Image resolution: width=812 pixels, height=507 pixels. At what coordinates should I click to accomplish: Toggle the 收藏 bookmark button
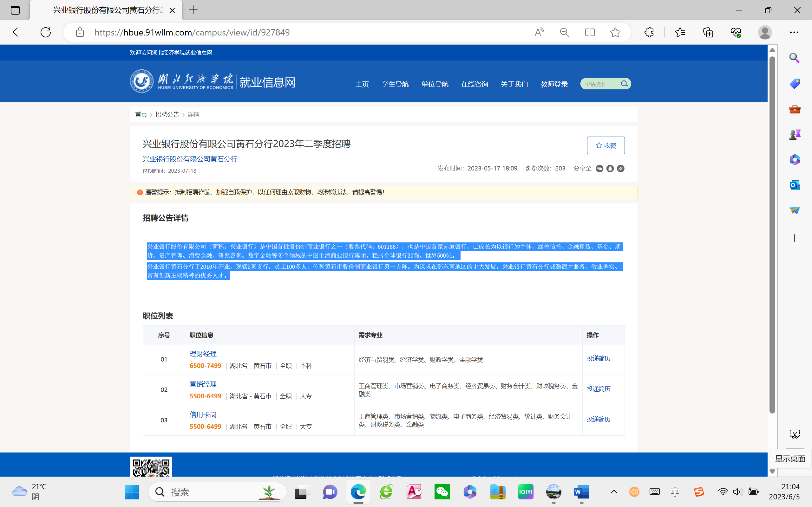pyautogui.click(x=606, y=145)
